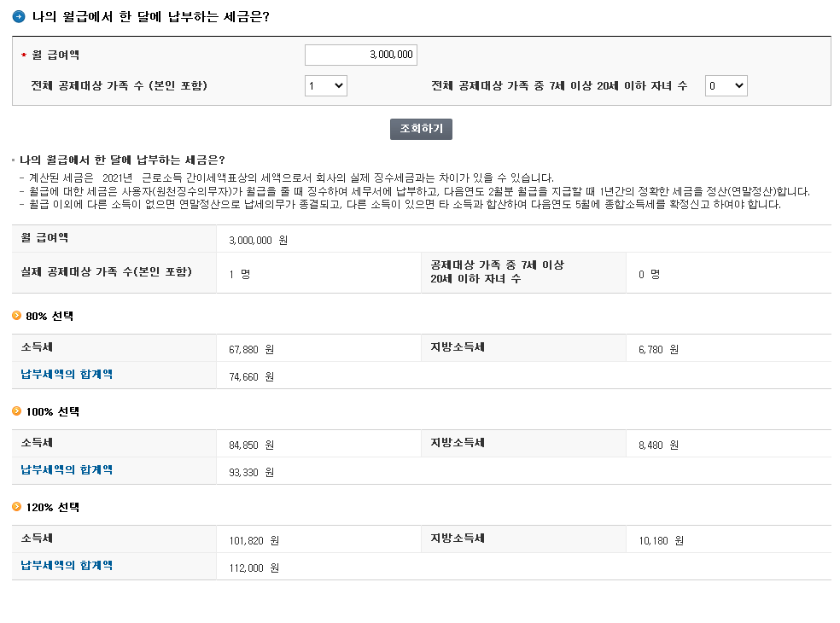Select the 6,780 원 local income tax value
This screenshot has width=840, height=623.
click(658, 349)
